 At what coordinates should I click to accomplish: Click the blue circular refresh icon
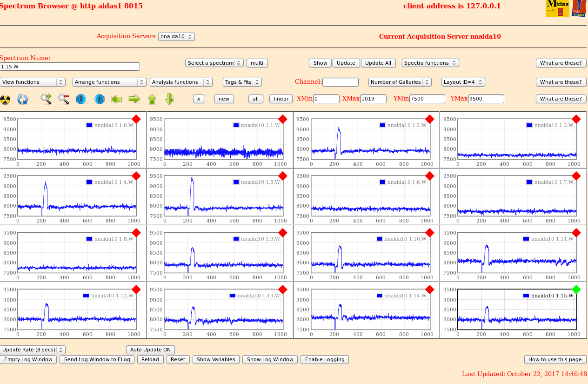[x=23, y=99]
